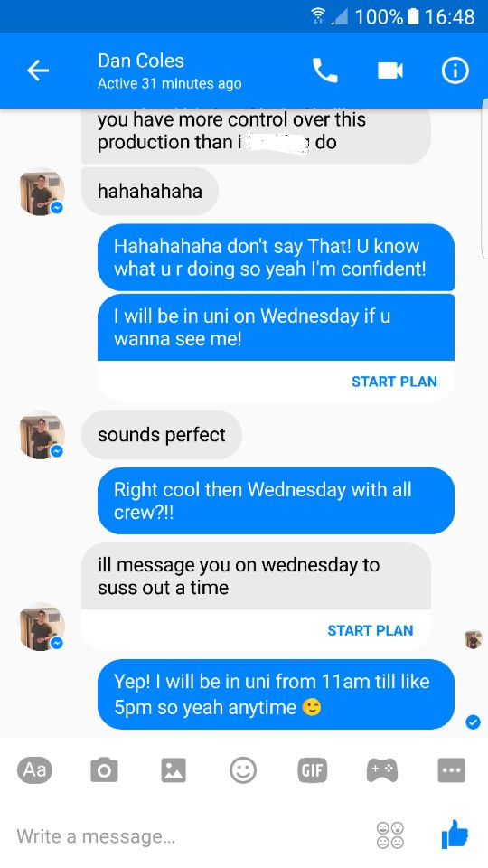This screenshot has height=868, width=488.
Task: Start a voice call with Dan Coles
Action: click(324, 71)
